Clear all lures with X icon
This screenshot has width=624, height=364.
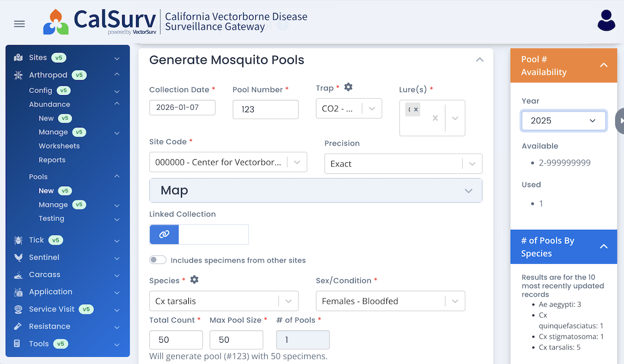tap(435, 118)
